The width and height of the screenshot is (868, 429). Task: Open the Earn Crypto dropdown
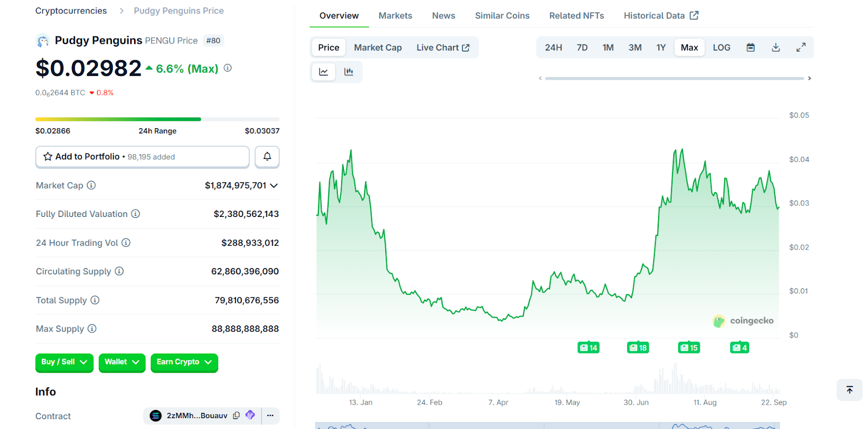click(184, 362)
